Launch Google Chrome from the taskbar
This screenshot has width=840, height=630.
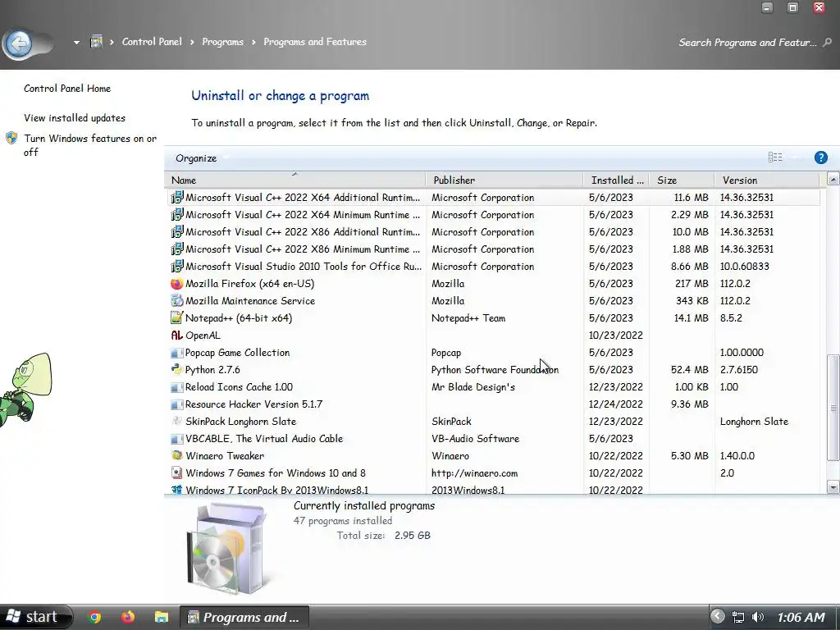(95, 617)
